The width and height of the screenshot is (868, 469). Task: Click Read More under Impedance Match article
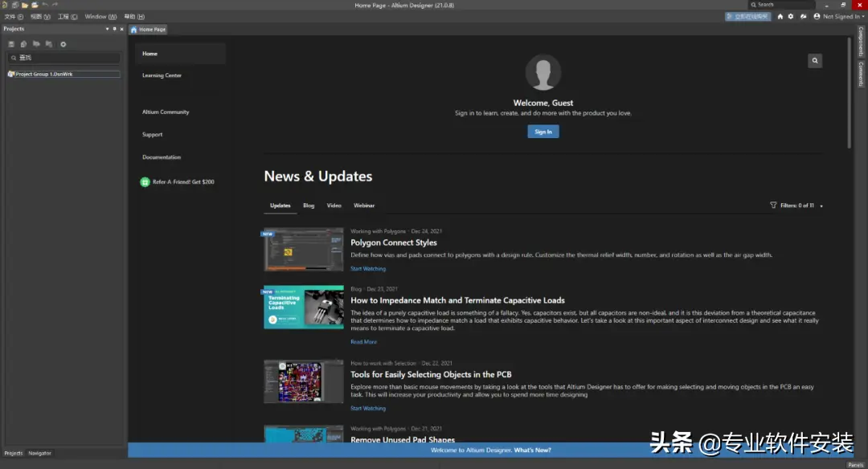pyautogui.click(x=364, y=342)
